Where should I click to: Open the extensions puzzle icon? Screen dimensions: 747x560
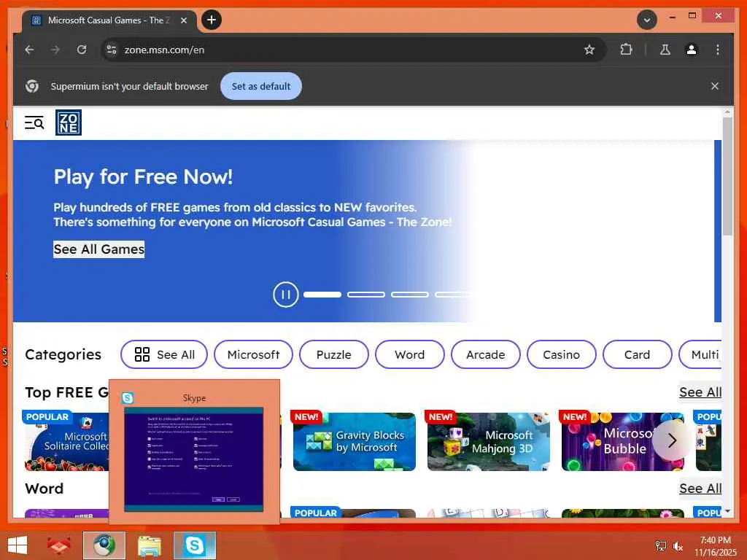(x=626, y=50)
